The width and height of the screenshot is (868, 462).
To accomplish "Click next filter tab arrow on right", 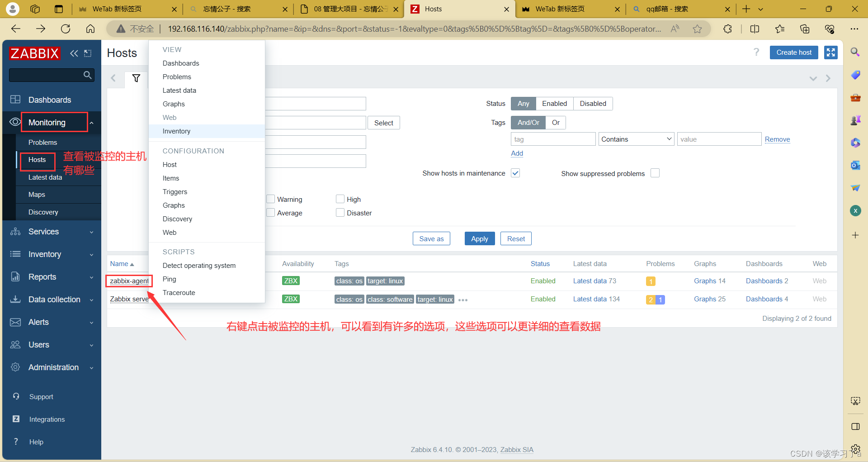I will pyautogui.click(x=828, y=78).
